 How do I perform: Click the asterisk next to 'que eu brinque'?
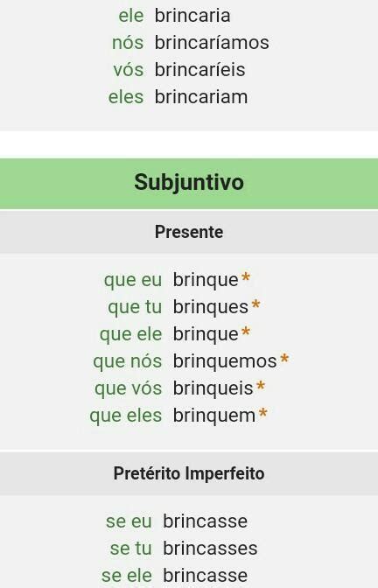(246, 278)
